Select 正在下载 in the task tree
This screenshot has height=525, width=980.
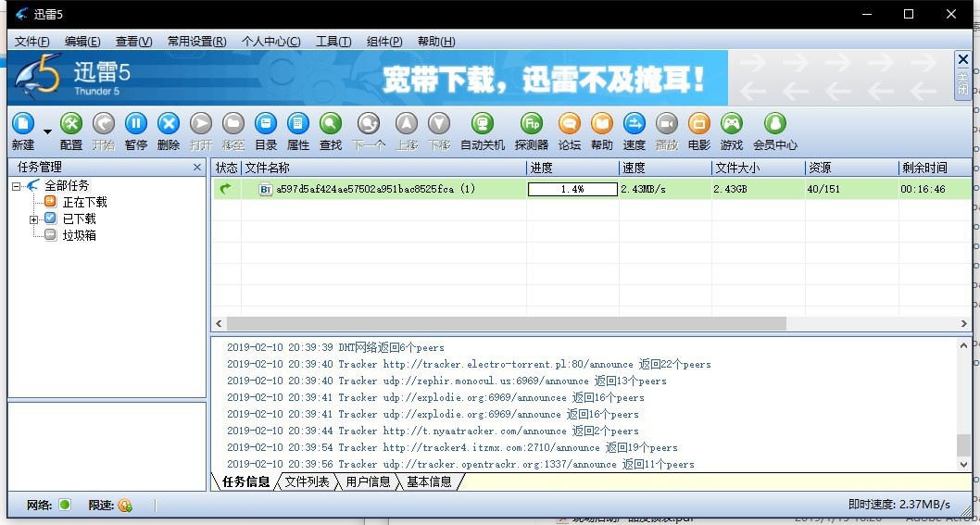click(84, 202)
